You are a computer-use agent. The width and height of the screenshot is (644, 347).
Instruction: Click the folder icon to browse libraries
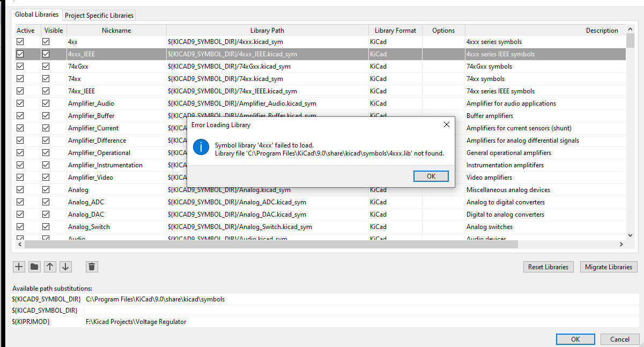[x=34, y=267]
